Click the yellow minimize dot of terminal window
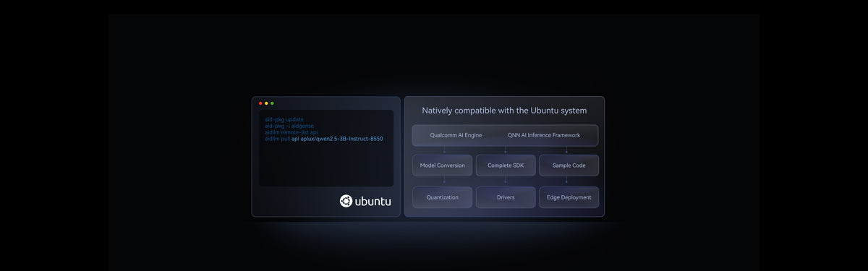 (266, 103)
